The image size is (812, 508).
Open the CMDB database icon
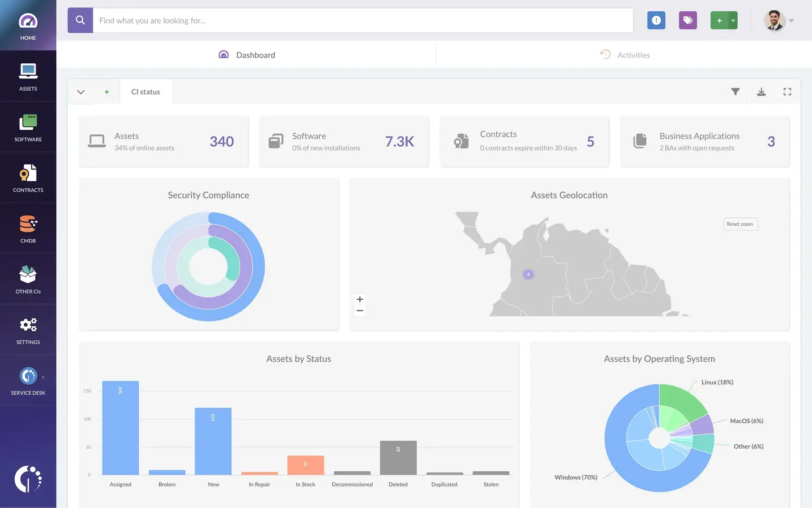pos(28,229)
